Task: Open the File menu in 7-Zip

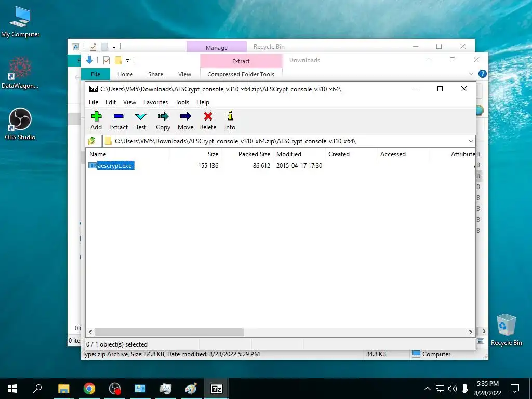Action: tap(94, 102)
